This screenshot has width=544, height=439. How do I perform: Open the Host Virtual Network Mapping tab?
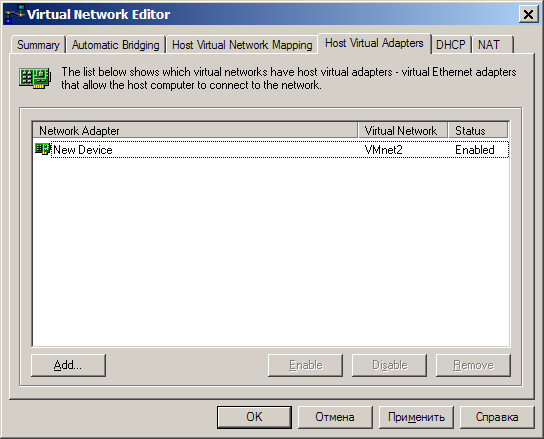pyautogui.click(x=242, y=45)
